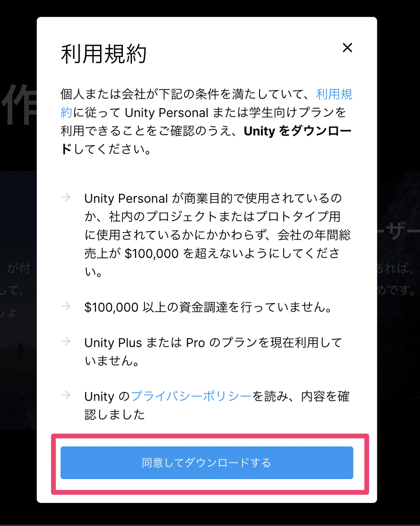Click arrow icon beside $100,000 以上の資金調達 item
Image resolution: width=420 pixels, height=526 pixels.
pos(66,306)
